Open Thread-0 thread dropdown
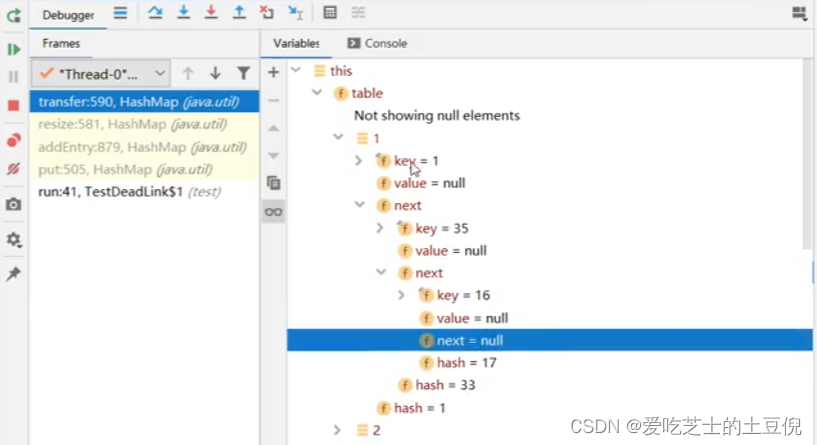This screenshot has height=445, width=817. tap(101, 74)
